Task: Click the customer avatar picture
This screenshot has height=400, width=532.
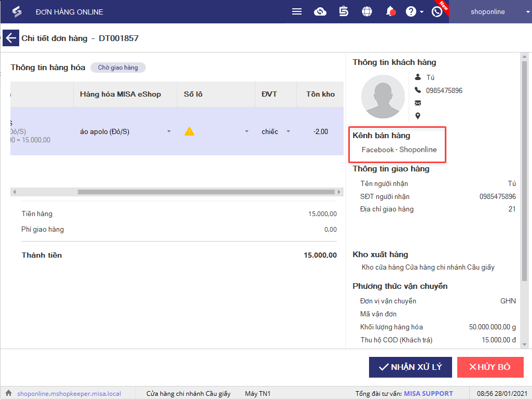Action: coord(383,97)
